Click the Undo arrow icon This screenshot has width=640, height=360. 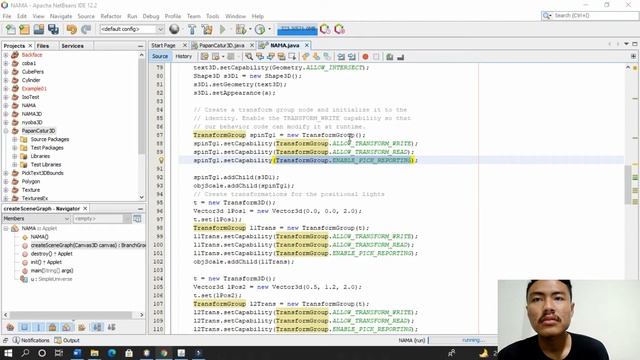tap(72, 29)
